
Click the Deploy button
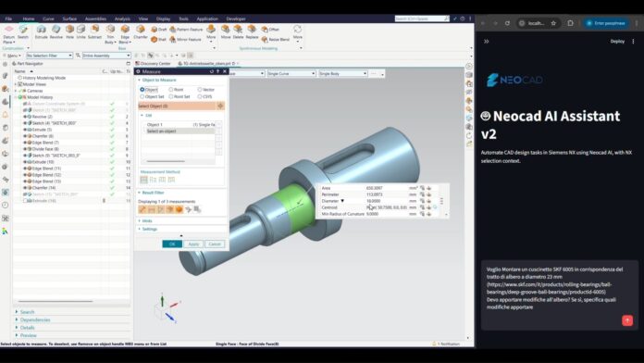point(617,42)
